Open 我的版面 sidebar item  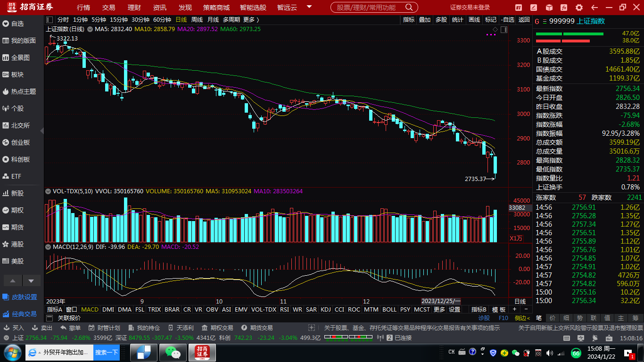click(20, 41)
